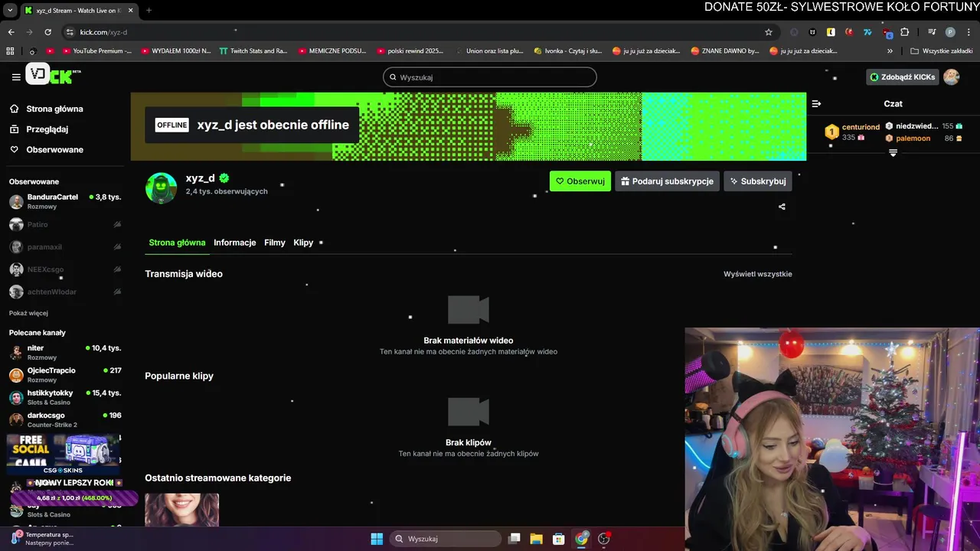Open xyz_d channel avatar
This screenshot has height=551, width=980.
coord(161,188)
